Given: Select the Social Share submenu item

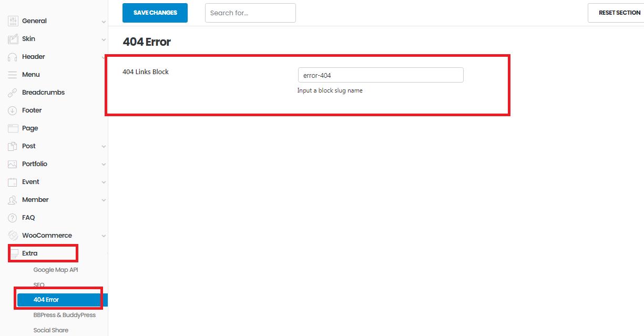Looking at the screenshot, I should [x=51, y=330].
